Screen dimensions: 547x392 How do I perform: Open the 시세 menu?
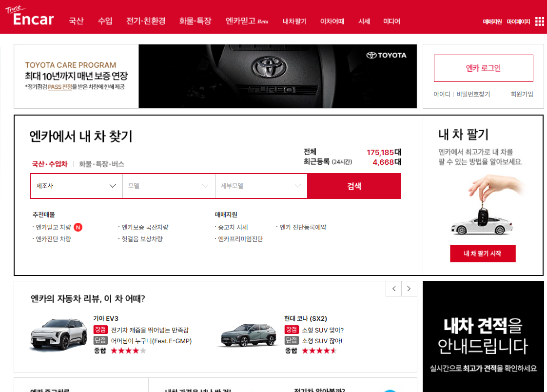(x=364, y=21)
